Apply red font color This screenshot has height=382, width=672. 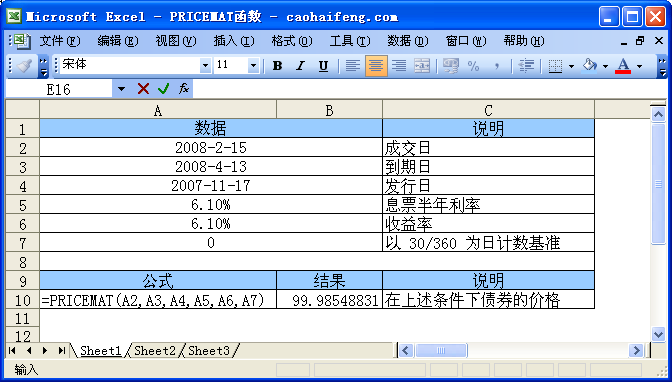pos(623,66)
